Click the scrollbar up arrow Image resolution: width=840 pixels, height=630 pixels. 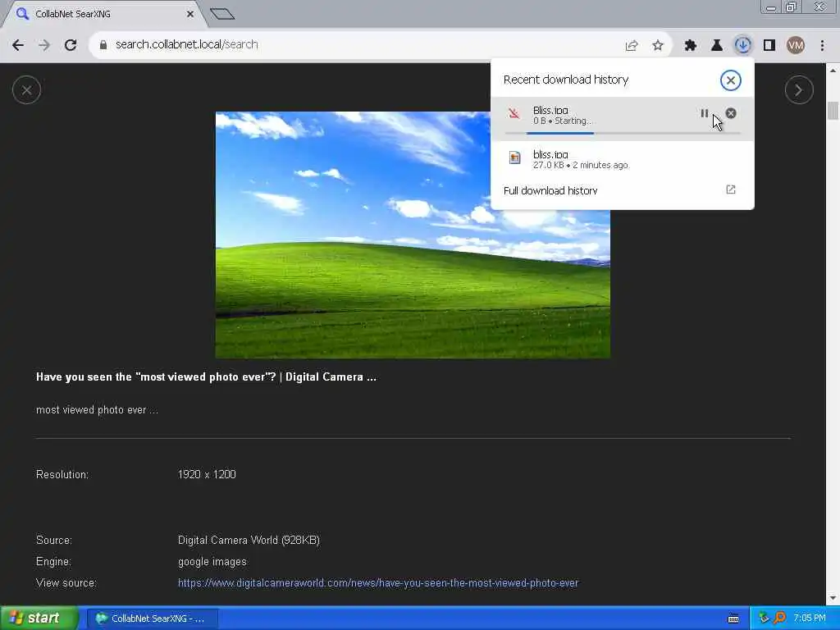833,71
